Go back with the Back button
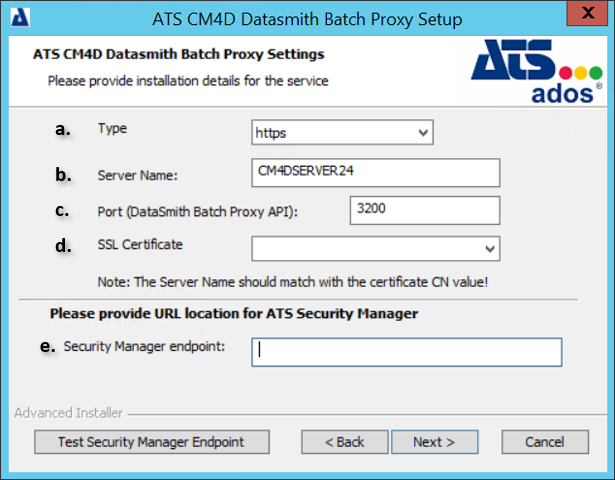Screen dimensions: 615x480 [343, 441]
